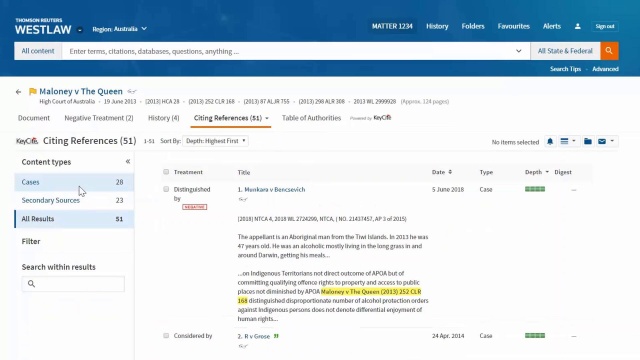The image size is (640, 360).
Task: Click the Treatment column header
Action: 188,172
